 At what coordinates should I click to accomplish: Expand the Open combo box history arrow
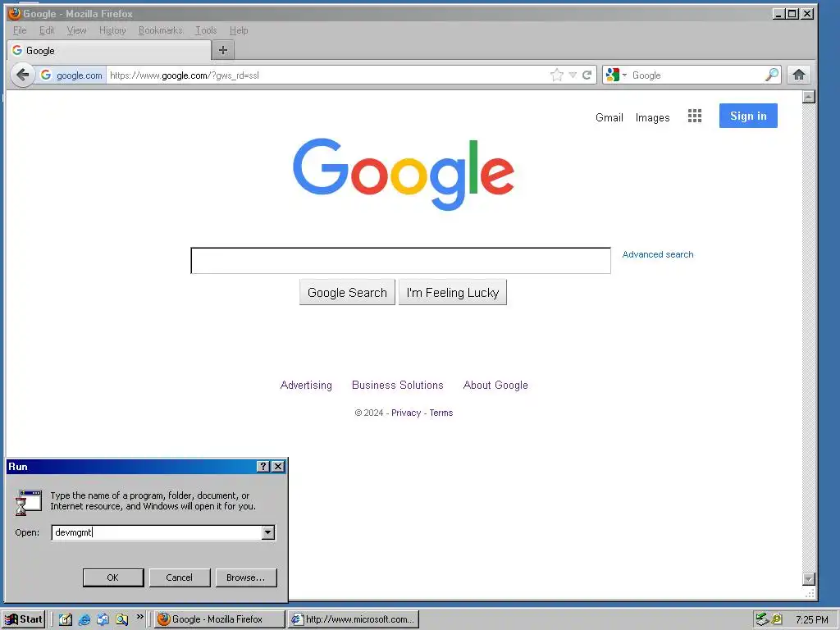pyautogui.click(x=268, y=532)
